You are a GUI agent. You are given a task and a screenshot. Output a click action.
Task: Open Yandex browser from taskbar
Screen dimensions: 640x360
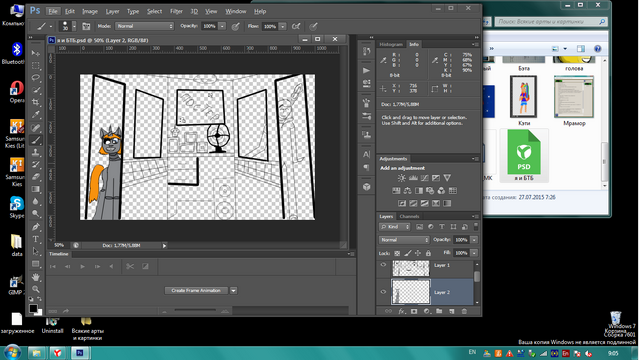coord(58,353)
